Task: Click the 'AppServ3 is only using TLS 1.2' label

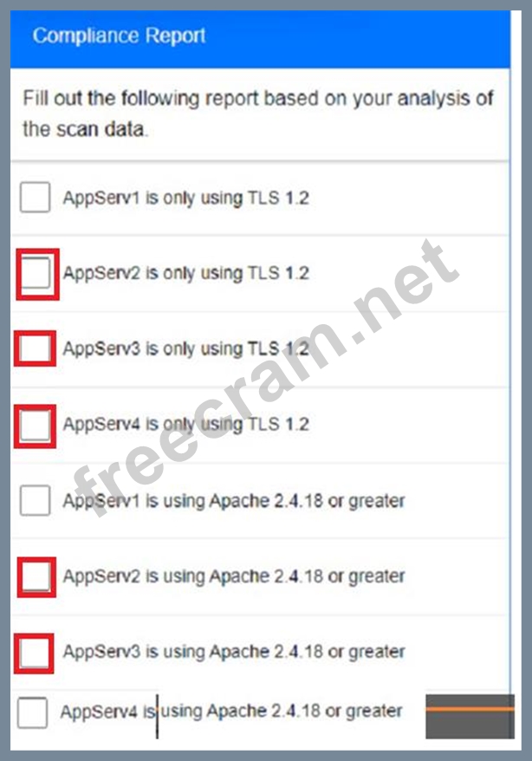Action: point(185,348)
